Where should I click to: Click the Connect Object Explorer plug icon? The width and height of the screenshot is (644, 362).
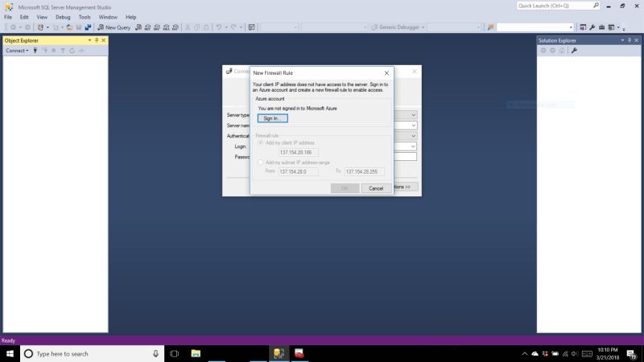click(x=35, y=51)
